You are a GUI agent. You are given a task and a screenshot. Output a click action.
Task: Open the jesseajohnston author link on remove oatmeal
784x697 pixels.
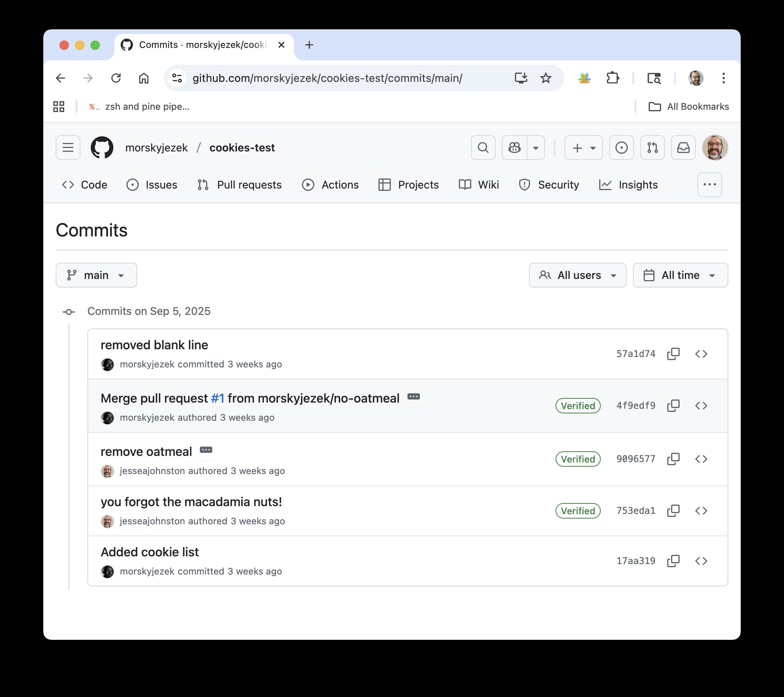(152, 471)
